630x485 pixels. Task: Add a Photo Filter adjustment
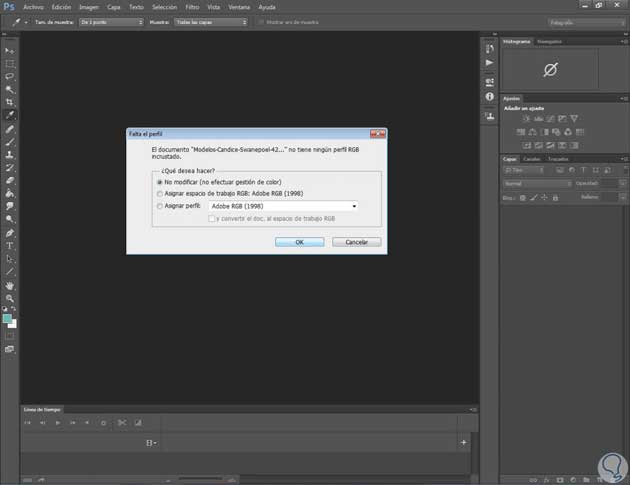click(x=556, y=132)
